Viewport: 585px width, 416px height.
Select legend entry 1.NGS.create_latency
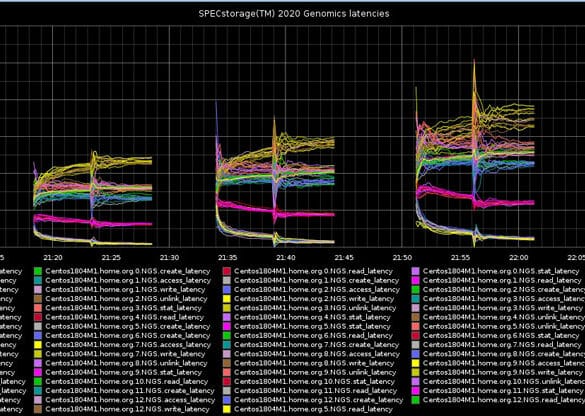[x=316, y=280]
